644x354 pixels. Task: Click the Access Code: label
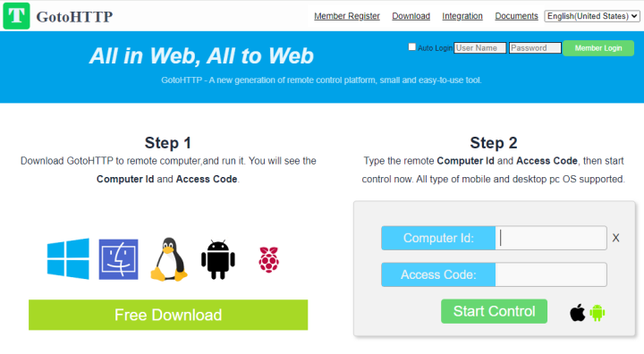tap(438, 274)
